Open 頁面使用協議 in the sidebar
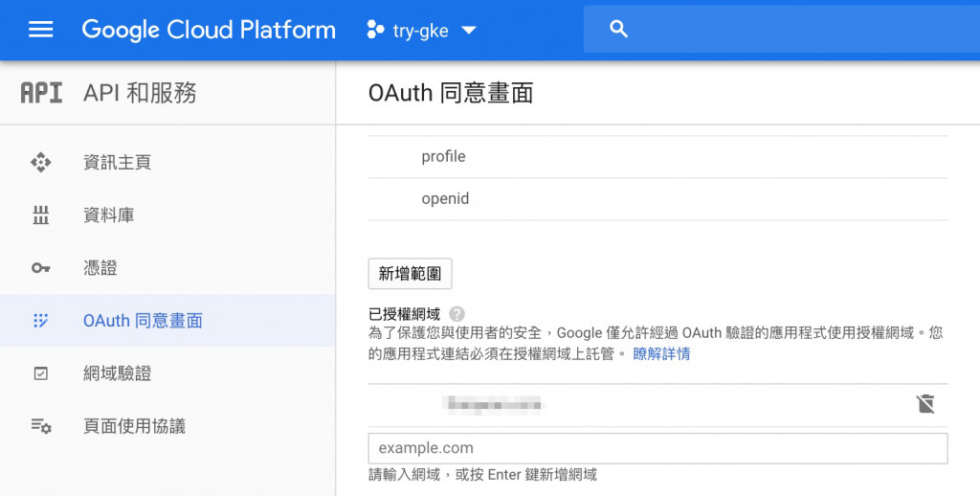The image size is (980, 496). pos(134,426)
